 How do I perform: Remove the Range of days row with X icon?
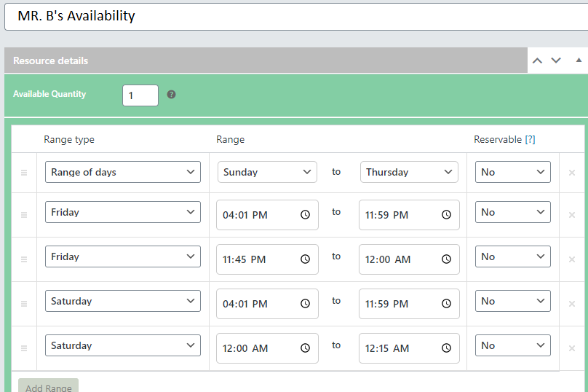coord(571,173)
